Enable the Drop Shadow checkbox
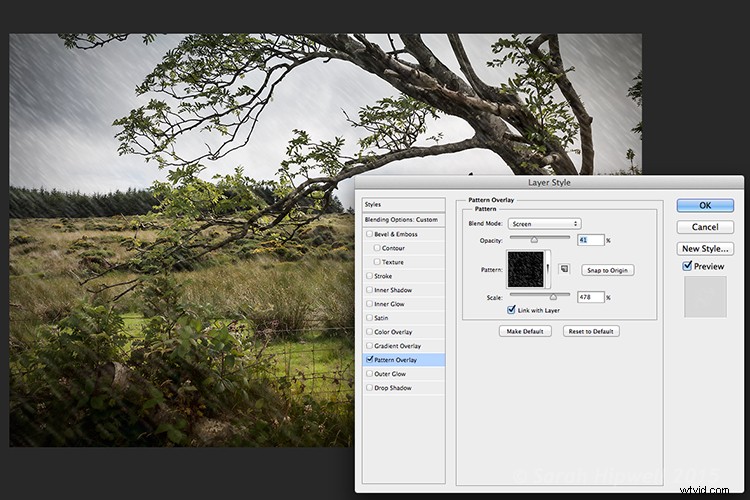Image resolution: width=750 pixels, height=500 pixels. [x=369, y=387]
